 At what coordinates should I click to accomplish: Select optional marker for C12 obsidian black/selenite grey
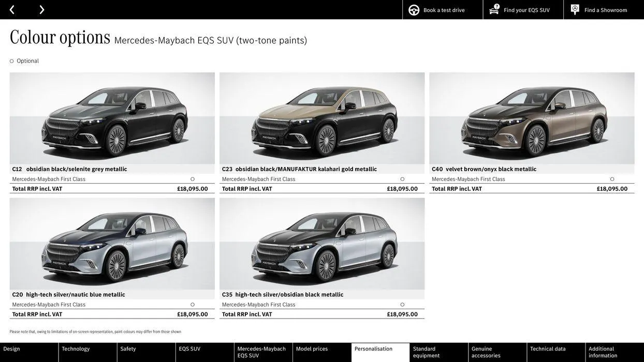193,179
